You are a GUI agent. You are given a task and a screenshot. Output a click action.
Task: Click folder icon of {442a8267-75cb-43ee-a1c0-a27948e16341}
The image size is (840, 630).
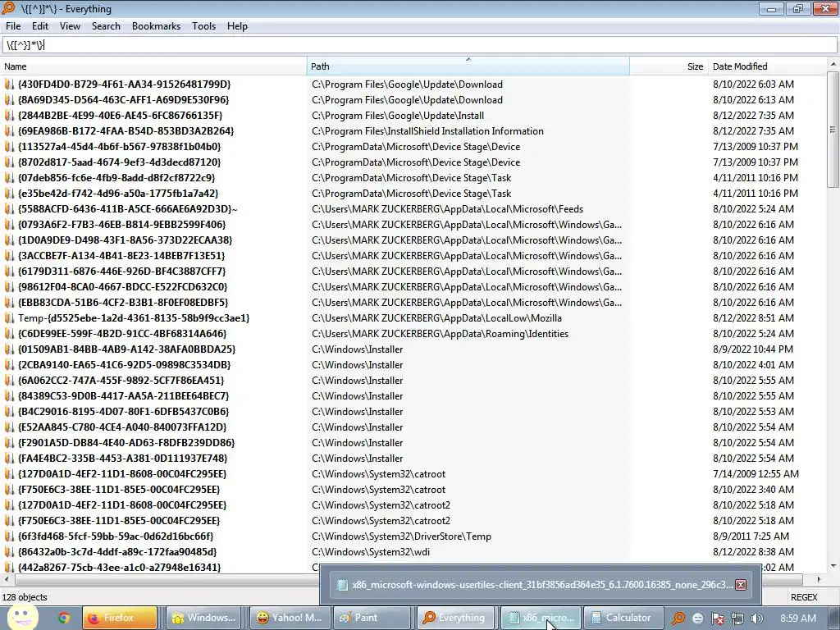[8, 567]
